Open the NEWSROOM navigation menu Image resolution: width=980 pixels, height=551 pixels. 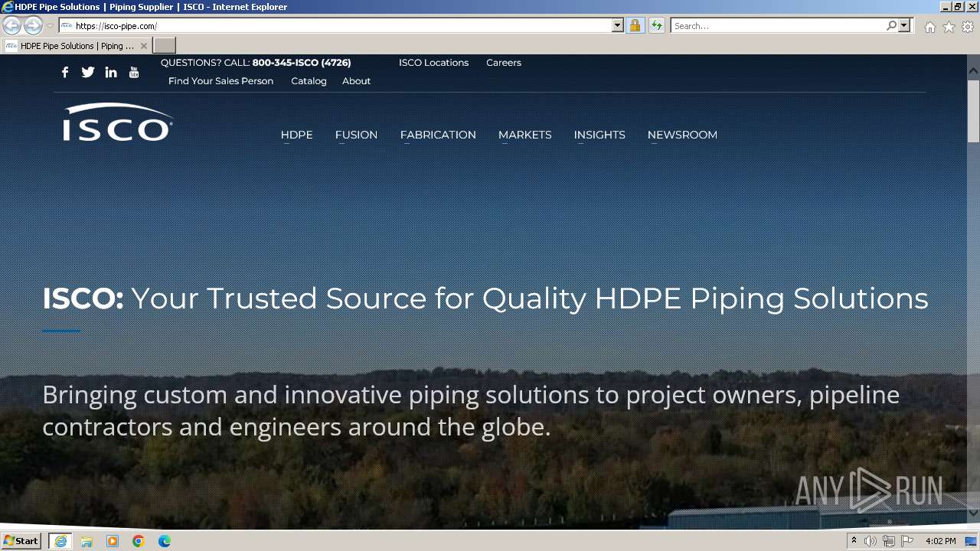click(x=682, y=135)
